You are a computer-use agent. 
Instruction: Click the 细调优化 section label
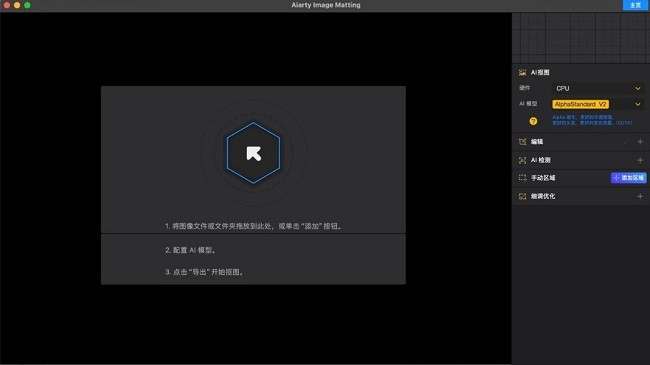(543, 196)
